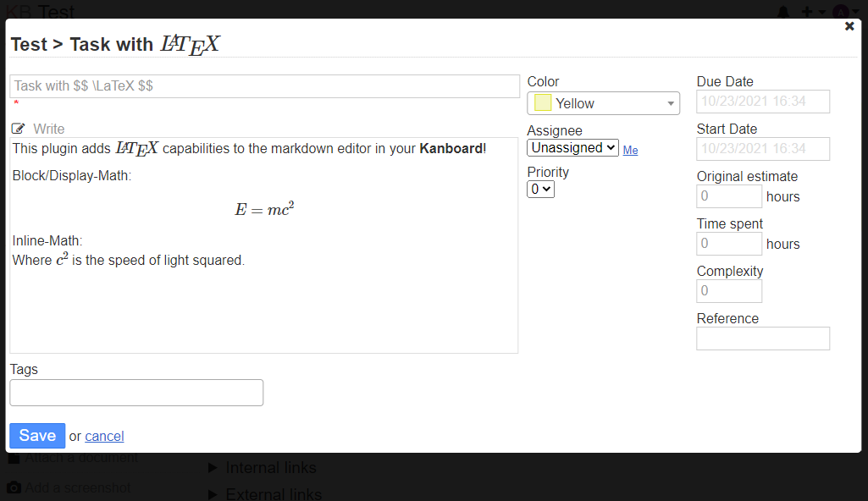868x501 pixels.
Task: Save the task
Action: click(x=37, y=436)
